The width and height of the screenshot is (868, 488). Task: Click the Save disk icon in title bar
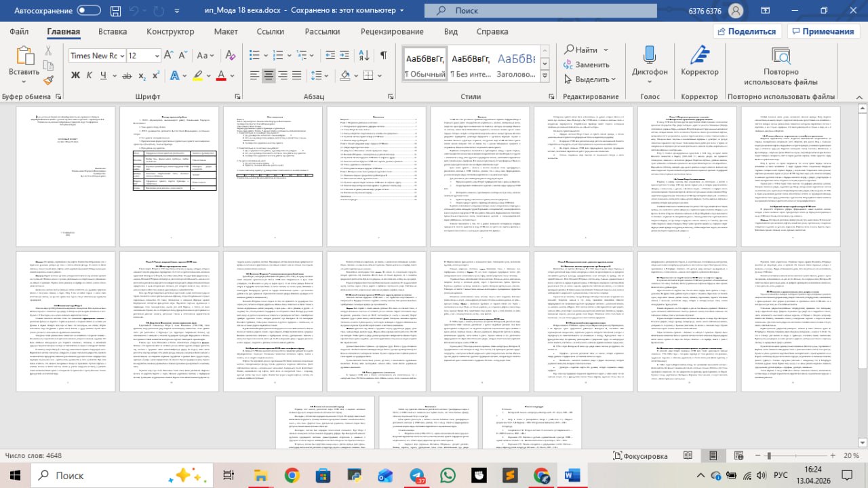coord(114,11)
